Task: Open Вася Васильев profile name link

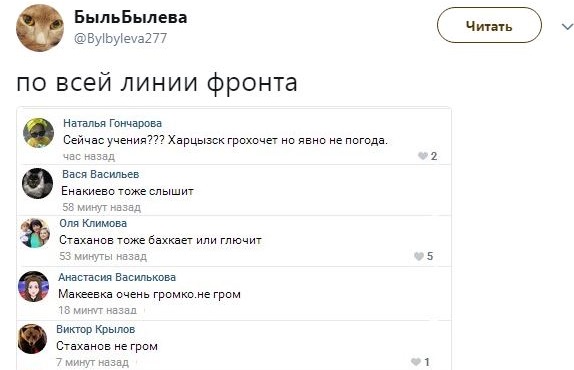Action: coord(101,174)
